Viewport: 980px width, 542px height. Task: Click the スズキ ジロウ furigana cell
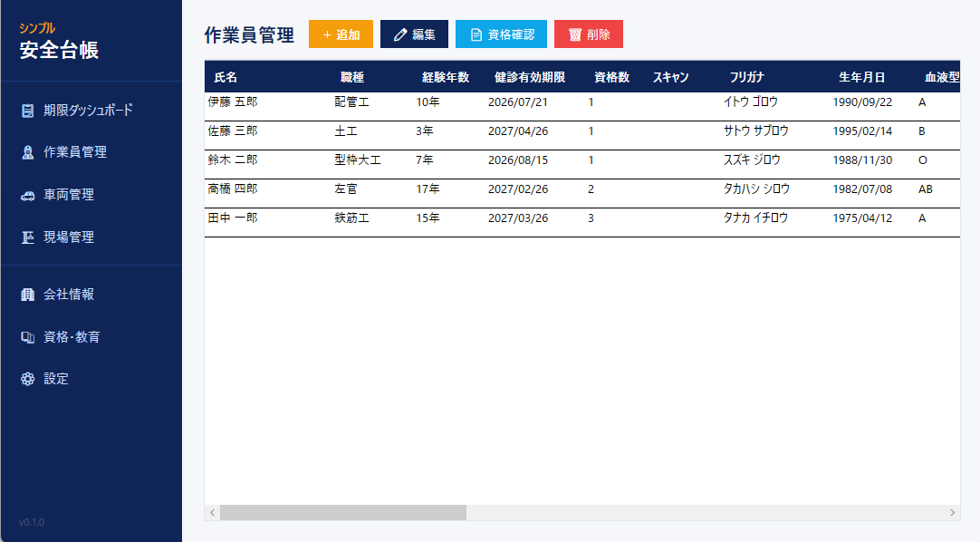point(752,160)
